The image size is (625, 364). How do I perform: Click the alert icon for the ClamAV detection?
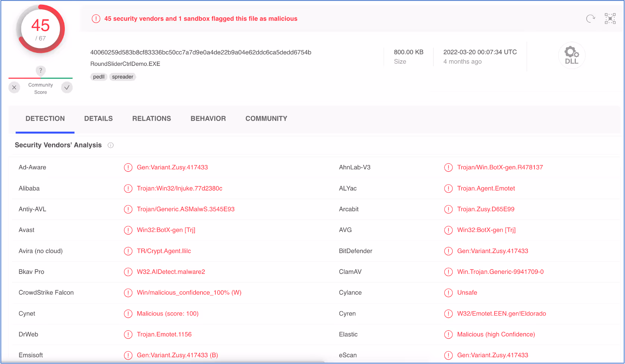pos(448,272)
